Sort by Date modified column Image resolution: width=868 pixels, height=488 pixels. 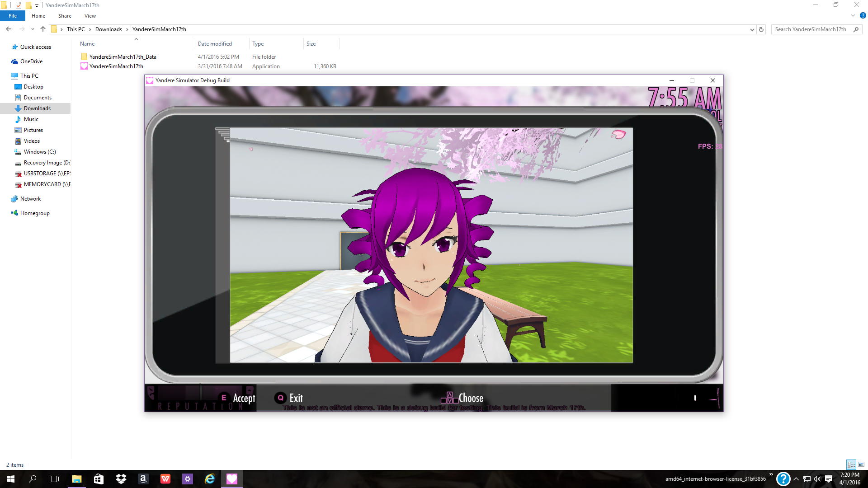(215, 44)
